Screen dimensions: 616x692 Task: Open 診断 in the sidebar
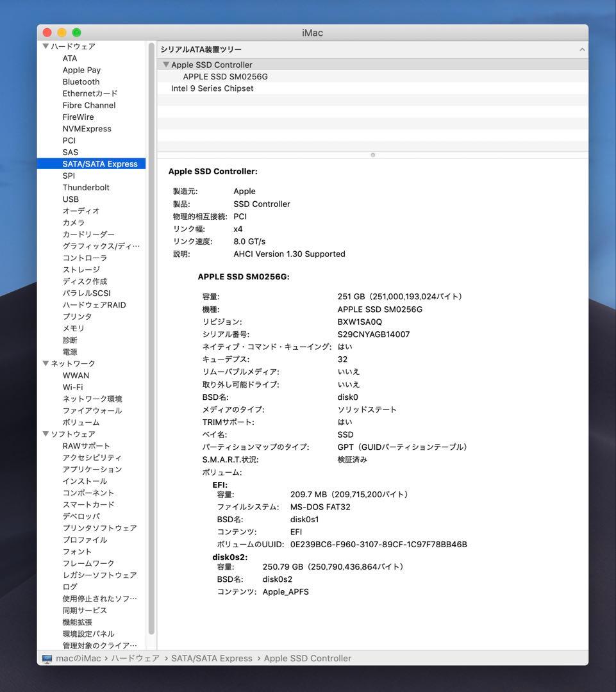tap(70, 340)
